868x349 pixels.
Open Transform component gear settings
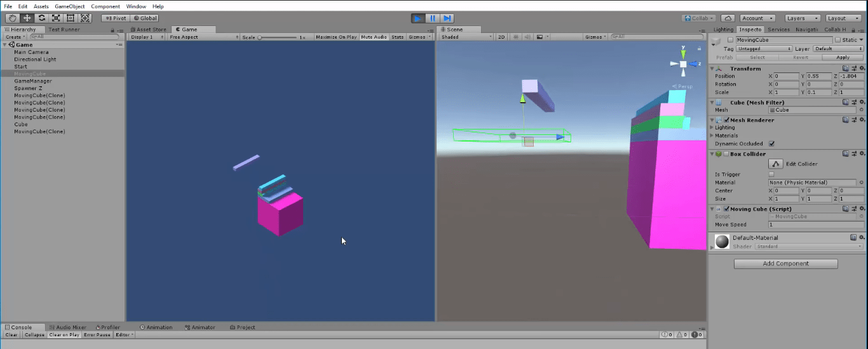[861, 69]
